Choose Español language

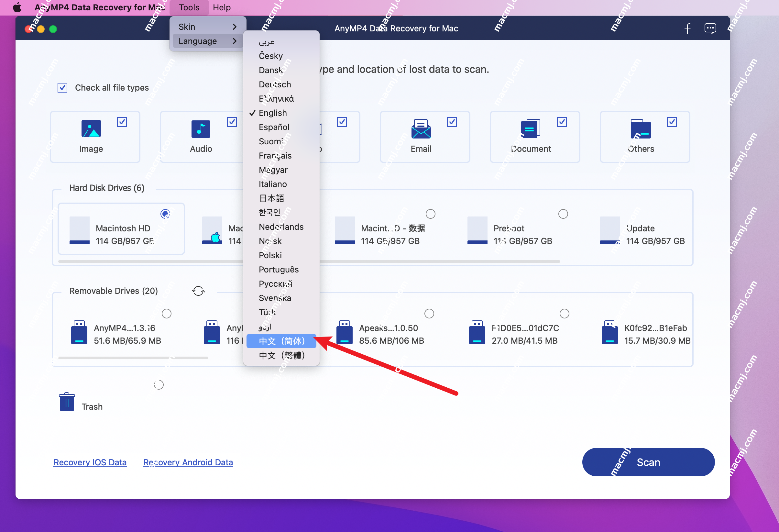[281, 127]
